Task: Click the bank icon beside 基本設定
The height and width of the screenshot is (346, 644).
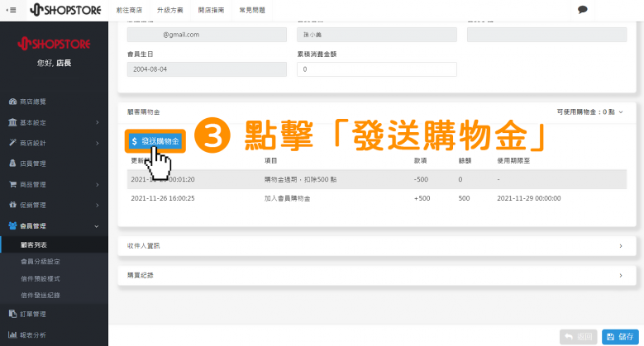Action: click(12, 122)
